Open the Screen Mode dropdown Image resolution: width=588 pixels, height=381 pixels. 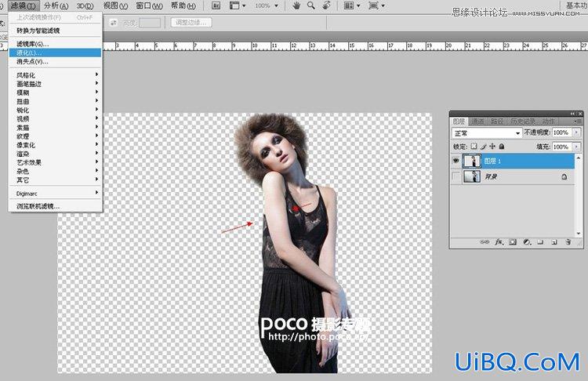[376, 5]
